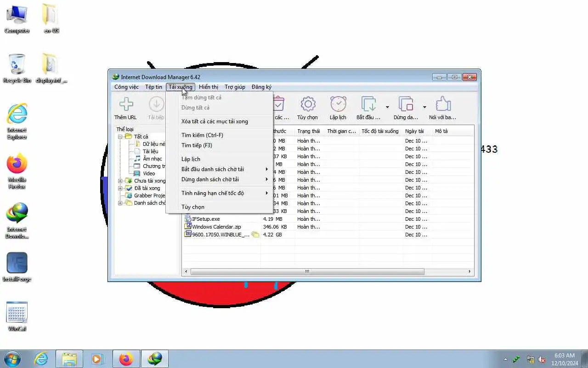Click the Thêm URL plus icon
Image resolution: width=588 pixels, height=368 pixels.
click(126, 104)
